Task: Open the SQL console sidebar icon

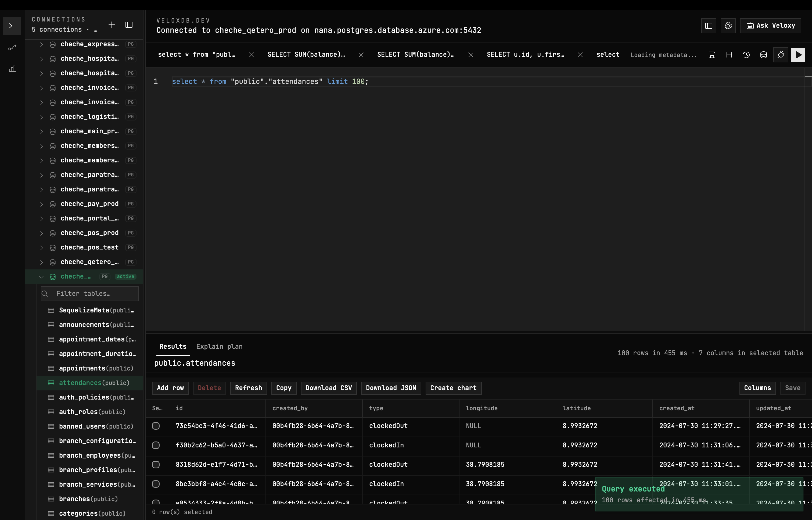Action: 12,26
